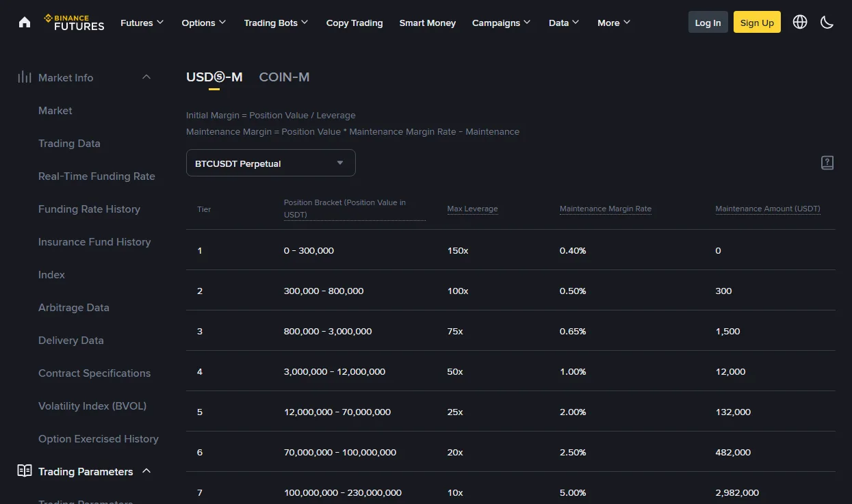Click the 50x max leverage value
852x504 pixels.
tap(455, 371)
